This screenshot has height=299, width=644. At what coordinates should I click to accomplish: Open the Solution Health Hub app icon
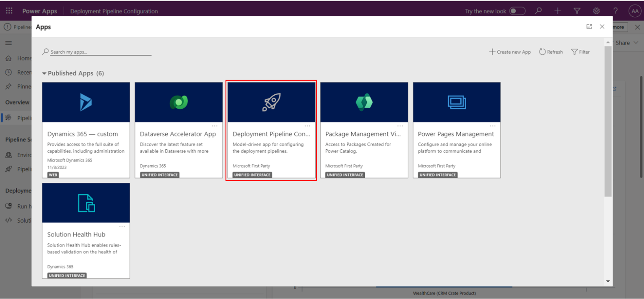tap(86, 203)
